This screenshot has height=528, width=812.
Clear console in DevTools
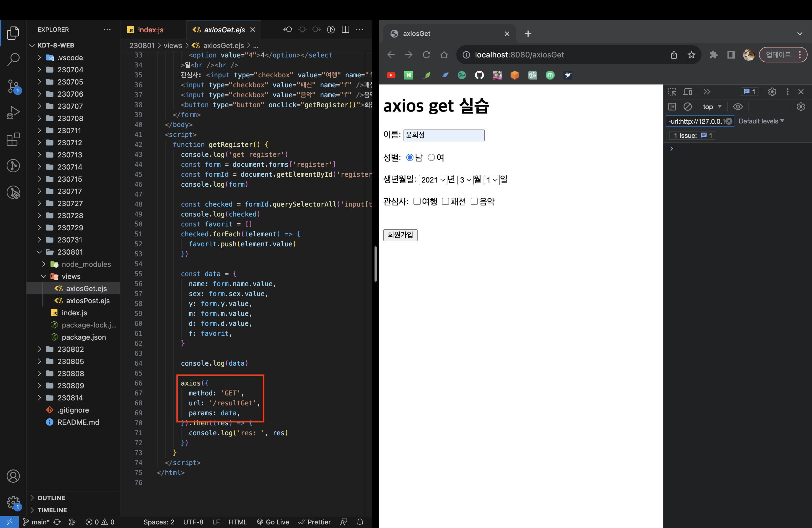[687, 107]
